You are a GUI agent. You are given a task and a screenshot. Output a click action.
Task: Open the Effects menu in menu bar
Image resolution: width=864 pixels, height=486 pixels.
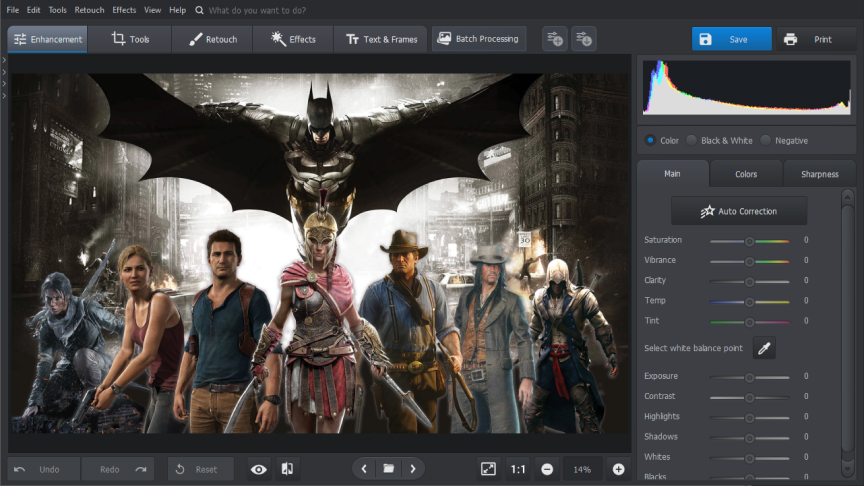pyautogui.click(x=124, y=10)
